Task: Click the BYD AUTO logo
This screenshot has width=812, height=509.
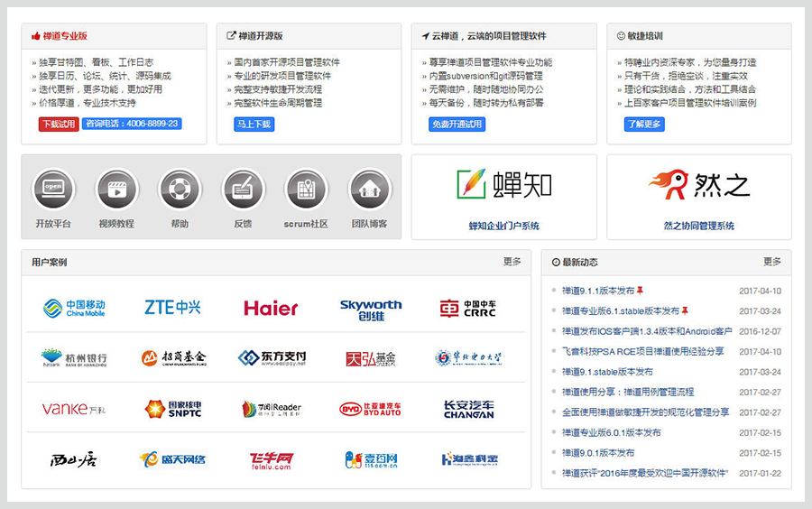Action: point(370,409)
